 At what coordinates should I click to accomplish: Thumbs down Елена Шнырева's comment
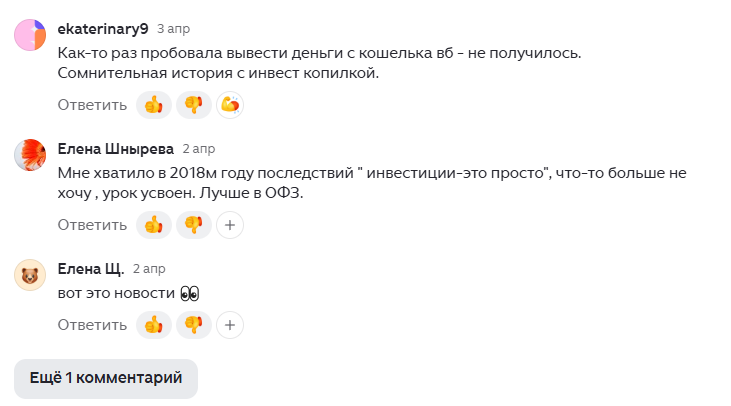[192, 225]
